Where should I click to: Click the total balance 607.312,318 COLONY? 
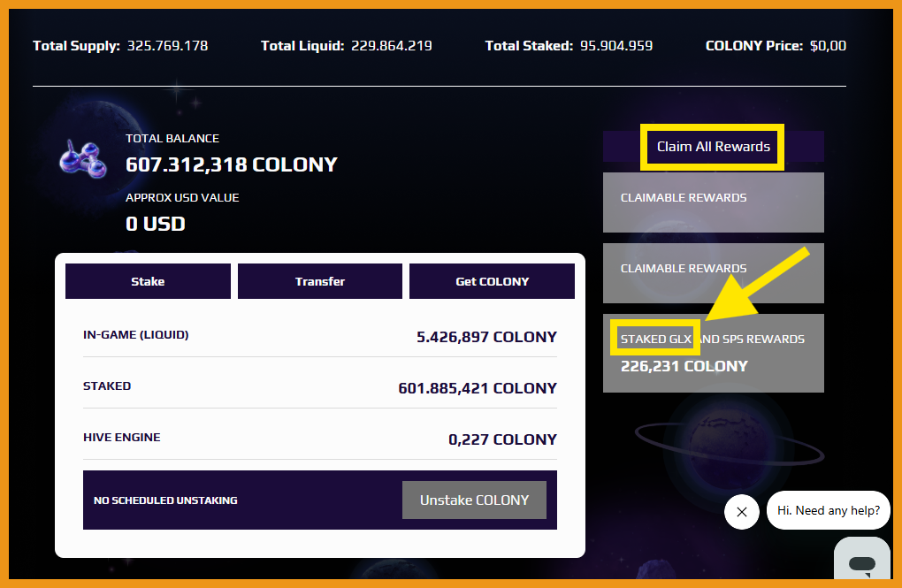(x=232, y=165)
